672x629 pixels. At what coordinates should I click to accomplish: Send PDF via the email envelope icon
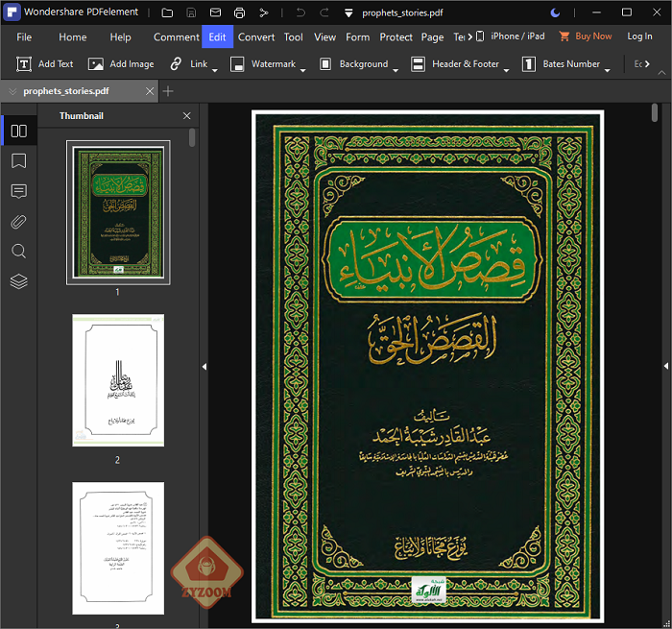(x=215, y=12)
